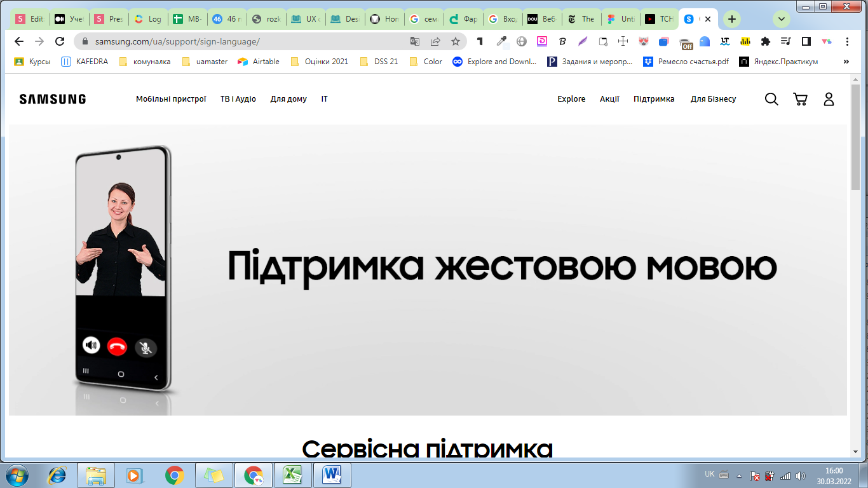
Task: Open the IT menu item
Action: (x=325, y=99)
